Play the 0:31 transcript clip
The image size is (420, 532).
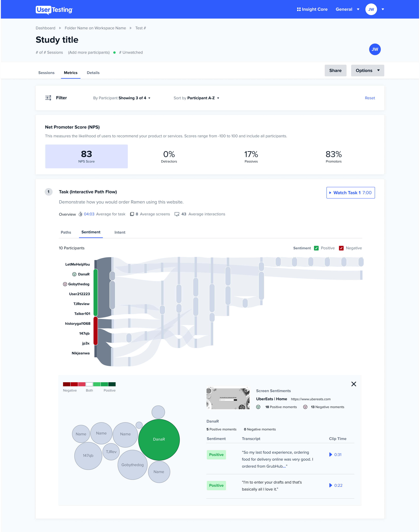[x=335, y=455]
